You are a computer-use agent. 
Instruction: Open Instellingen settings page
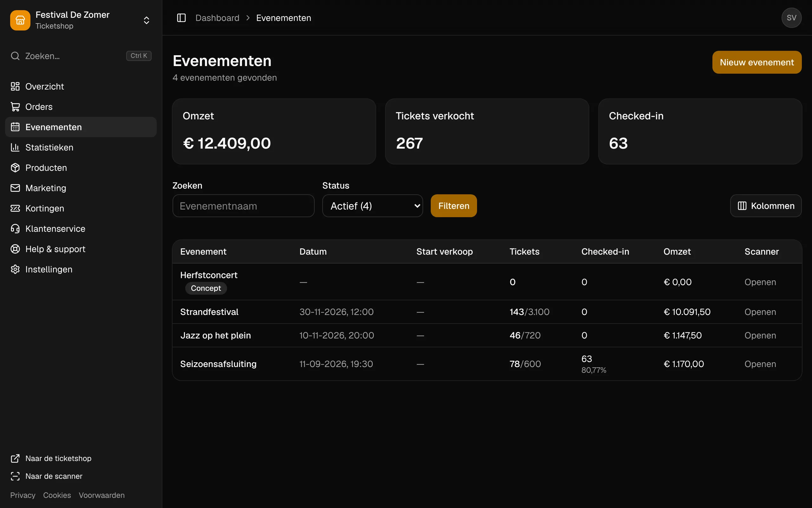(x=81, y=269)
